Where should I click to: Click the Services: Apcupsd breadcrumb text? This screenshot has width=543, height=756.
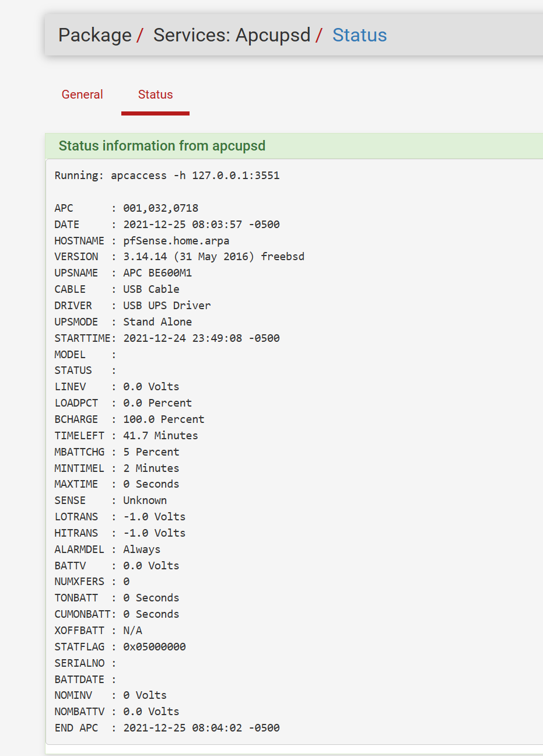232,35
